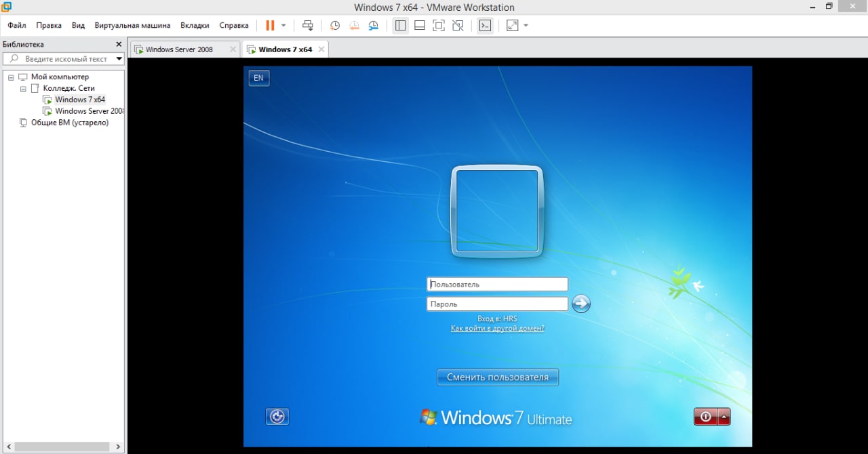Screen dimensions: 868x454
Task: Click Send Ctrl+Alt+Del icon
Action: click(x=308, y=26)
